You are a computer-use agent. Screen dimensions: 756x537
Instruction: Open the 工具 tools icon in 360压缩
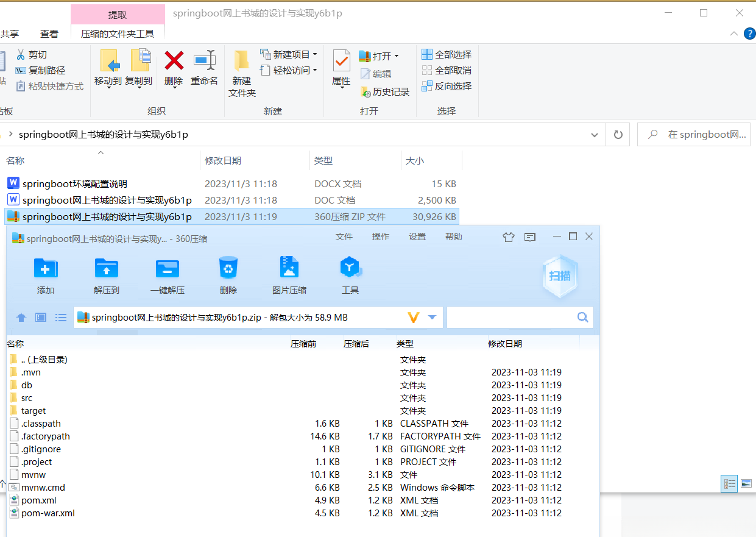[x=350, y=268]
